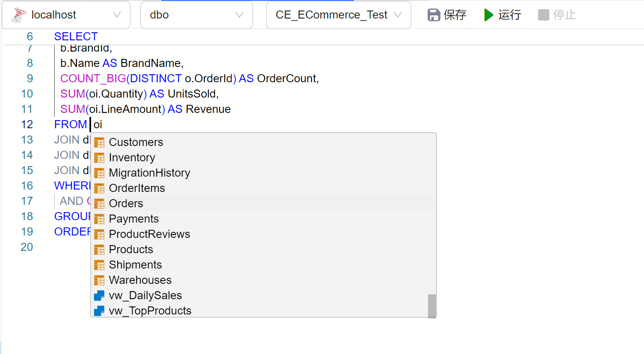Viewport: 644px width, 354px height.
Task: Select Orders in the suggestion list
Action: tap(126, 204)
